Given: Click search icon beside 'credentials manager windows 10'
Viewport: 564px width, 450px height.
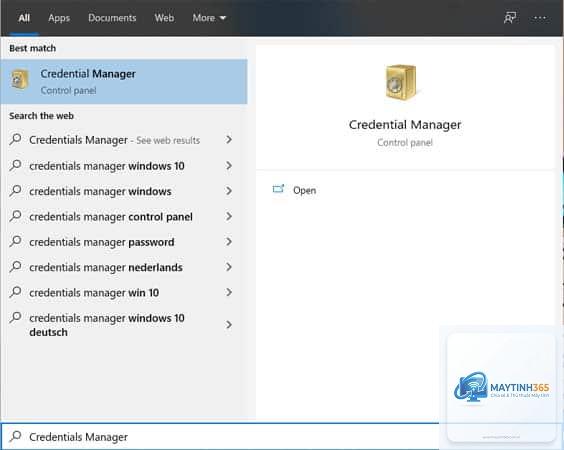Looking at the screenshot, I should 15,165.
